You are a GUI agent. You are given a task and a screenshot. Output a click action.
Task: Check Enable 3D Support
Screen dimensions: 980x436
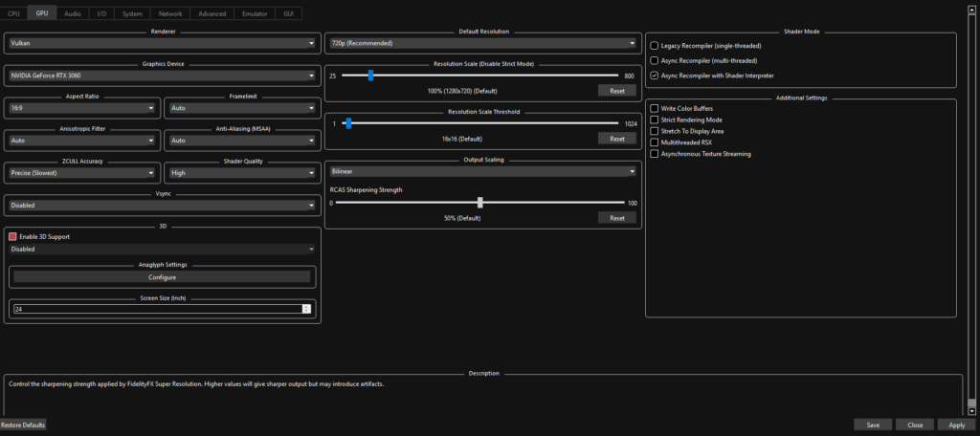[x=12, y=237]
